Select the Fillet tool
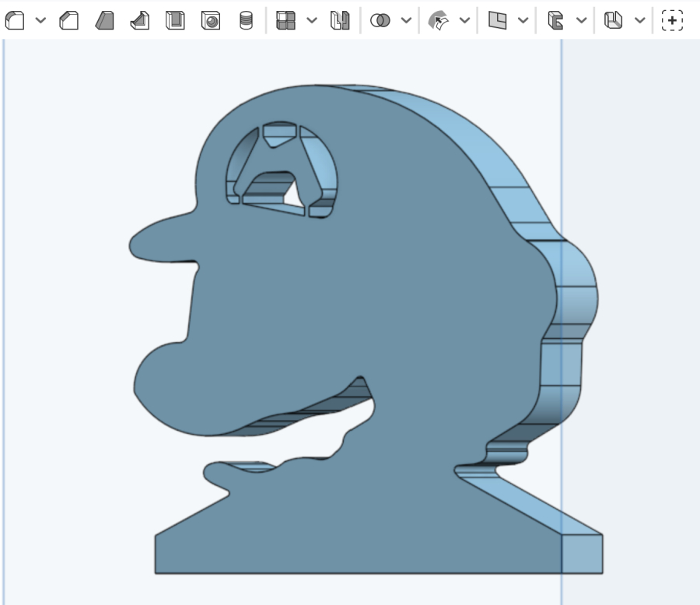The width and height of the screenshot is (700, 605). tap(15, 21)
